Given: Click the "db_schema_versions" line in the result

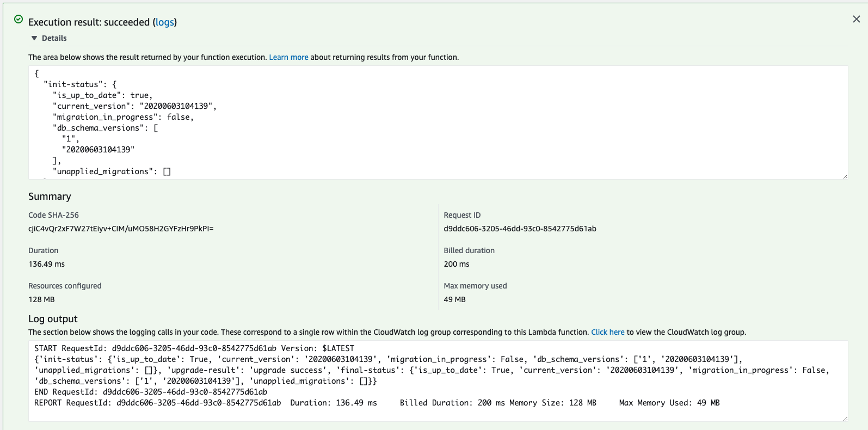Looking at the screenshot, I should (x=105, y=128).
